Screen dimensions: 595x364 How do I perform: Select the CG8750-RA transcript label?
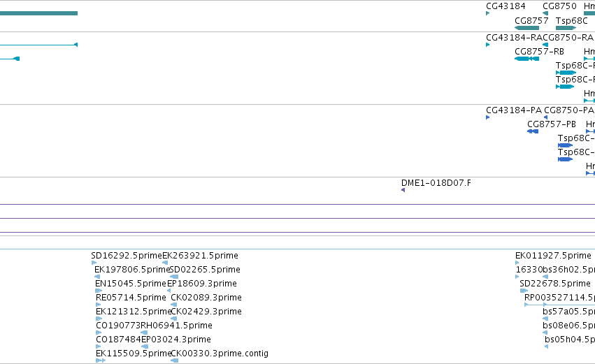click(x=568, y=38)
